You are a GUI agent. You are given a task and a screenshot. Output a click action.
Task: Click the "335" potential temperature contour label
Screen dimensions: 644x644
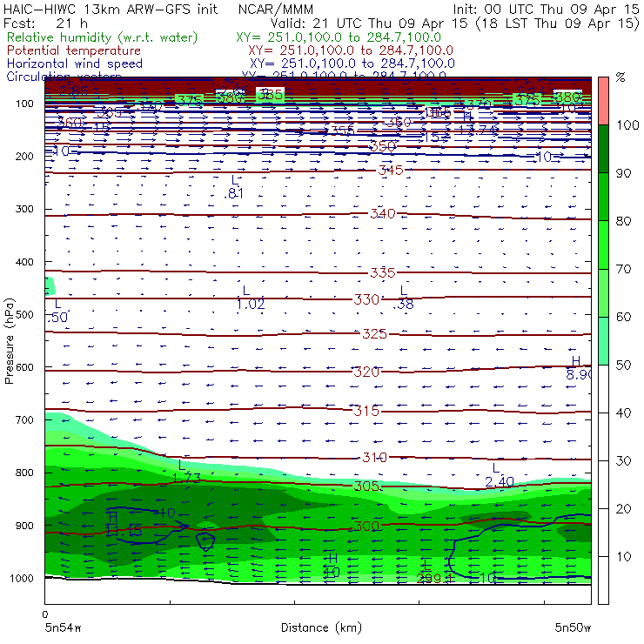383,272
